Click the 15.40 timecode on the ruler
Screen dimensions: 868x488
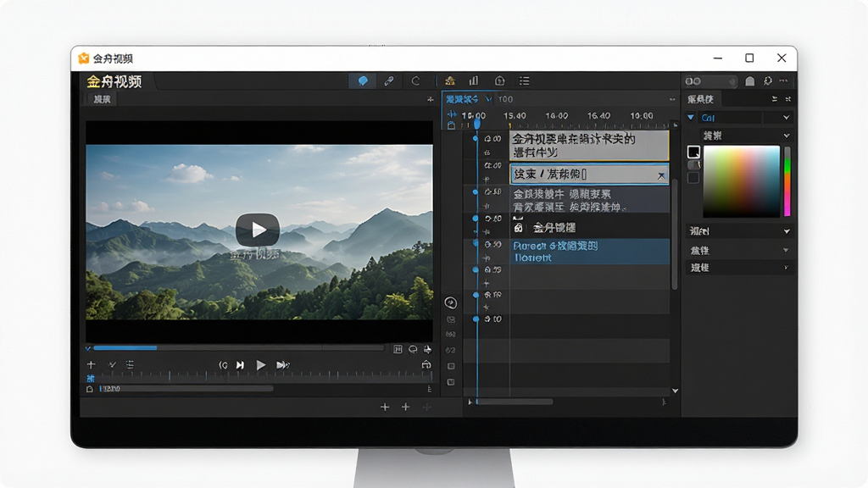point(515,115)
